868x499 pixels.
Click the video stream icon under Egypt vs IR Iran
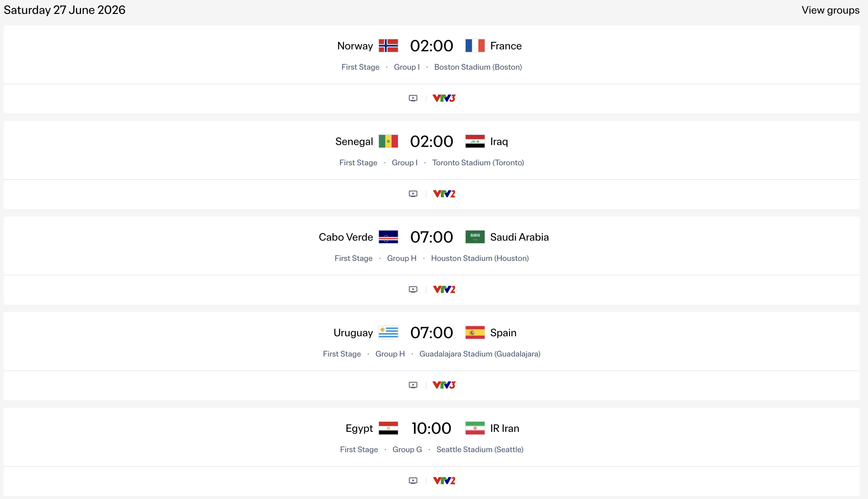413,480
